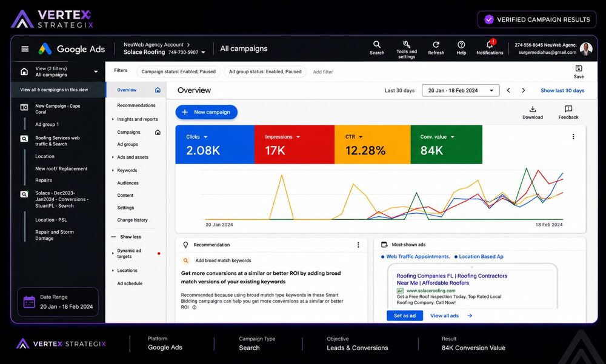This screenshot has width=606, height=364.
Task: Select New roof/ Replacement ad group
Action: (x=61, y=169)
